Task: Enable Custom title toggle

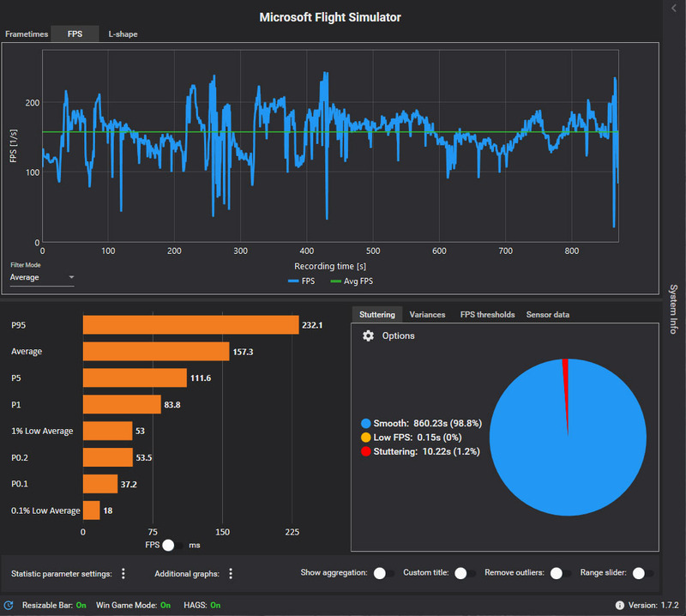Action: (465, 573)
